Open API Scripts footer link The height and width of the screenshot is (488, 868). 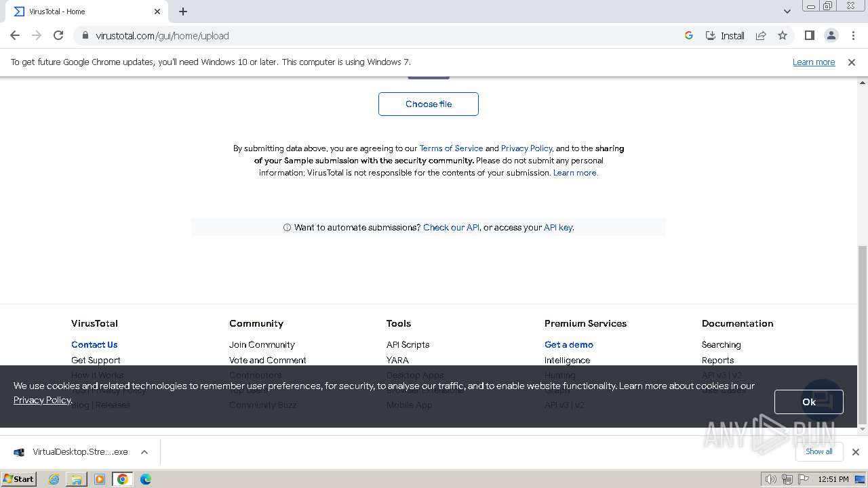click(x=408, y=344)
